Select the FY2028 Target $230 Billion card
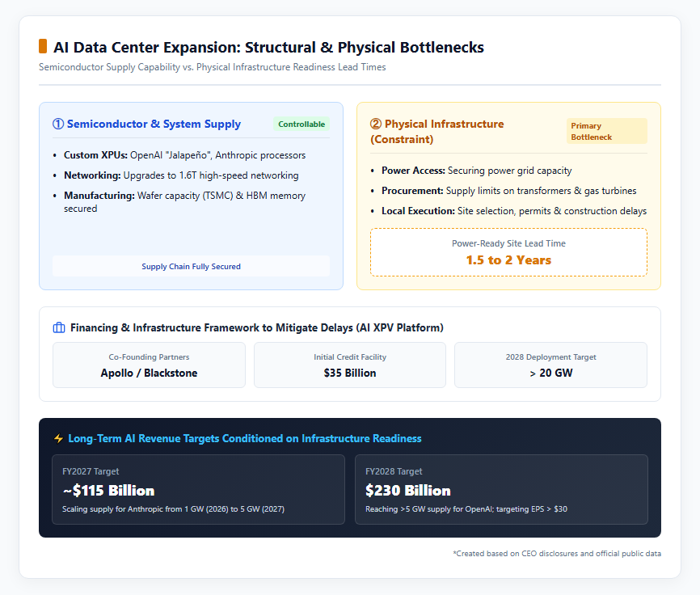The image size is (700, 595). tap(501, 489)
